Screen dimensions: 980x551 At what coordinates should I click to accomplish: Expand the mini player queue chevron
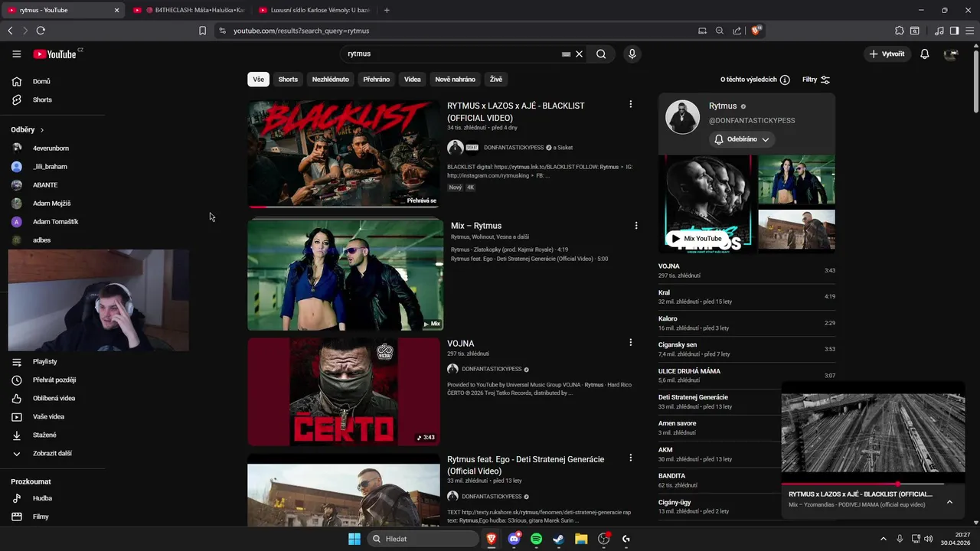click(949, 502)
